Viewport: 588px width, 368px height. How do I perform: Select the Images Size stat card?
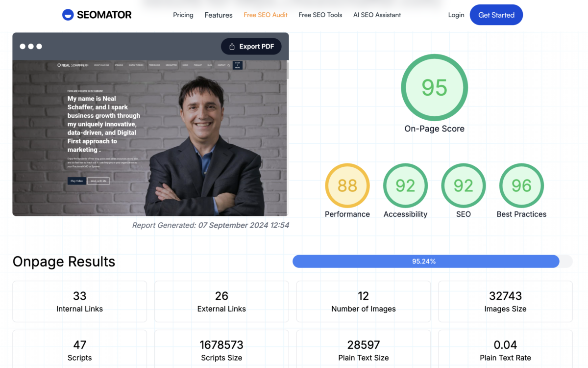(x=505, y=301)
